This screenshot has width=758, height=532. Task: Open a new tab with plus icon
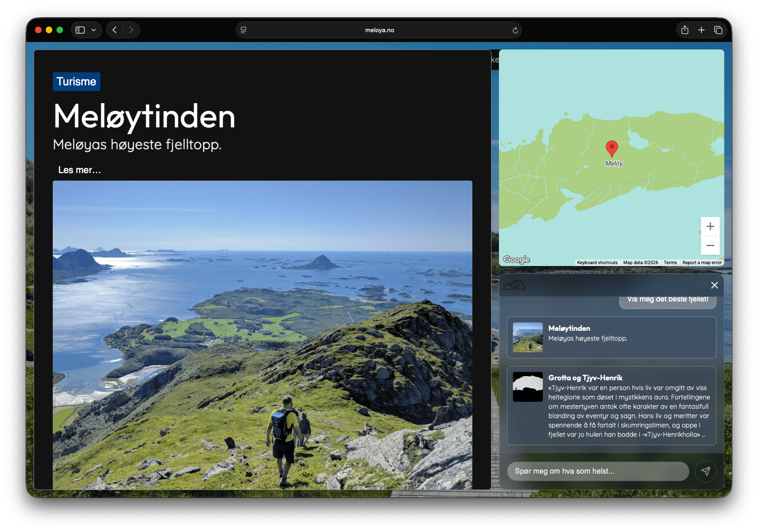[x=701, y=30]
